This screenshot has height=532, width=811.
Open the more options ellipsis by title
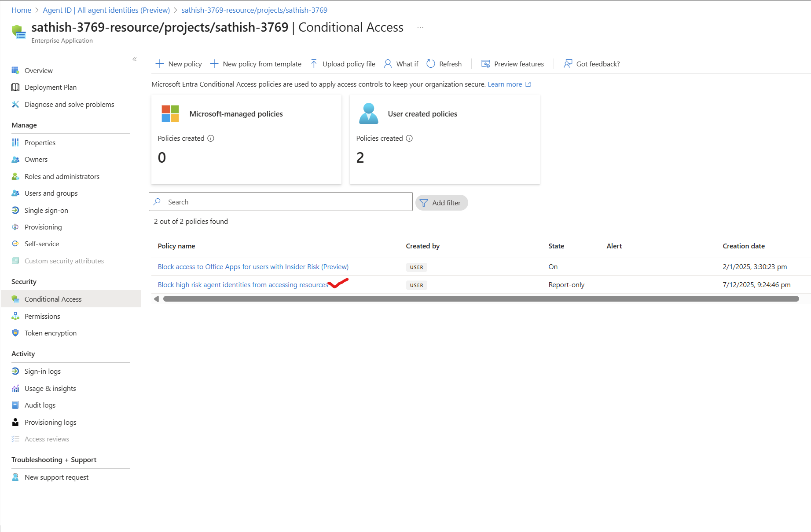[420, 28]
